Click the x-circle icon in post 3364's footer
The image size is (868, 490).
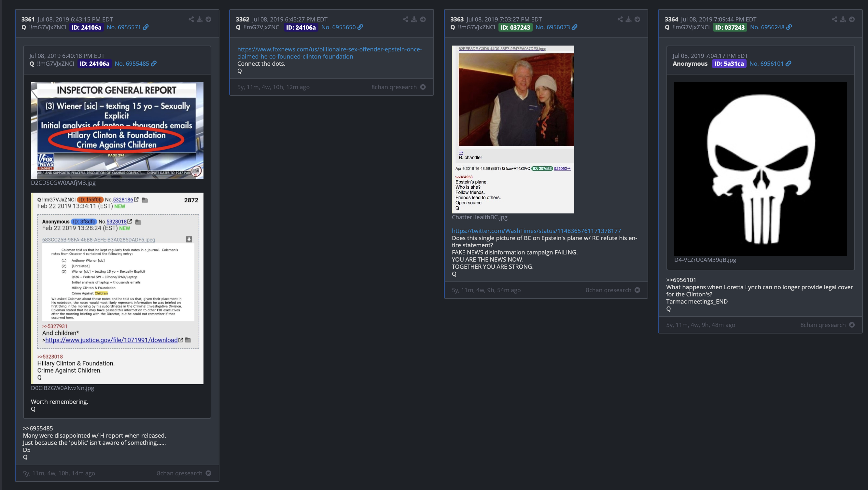[x=852, y=325]
